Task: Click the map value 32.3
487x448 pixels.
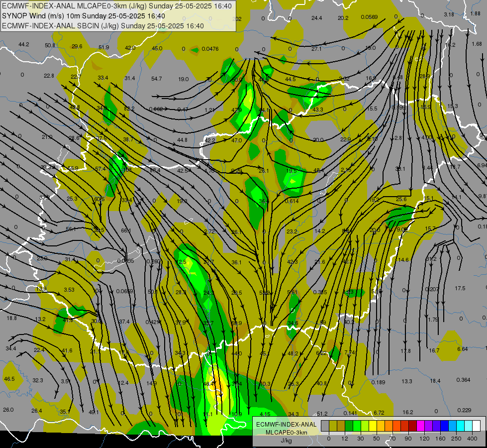Action: pyautogui.click(x=38, y=380)
